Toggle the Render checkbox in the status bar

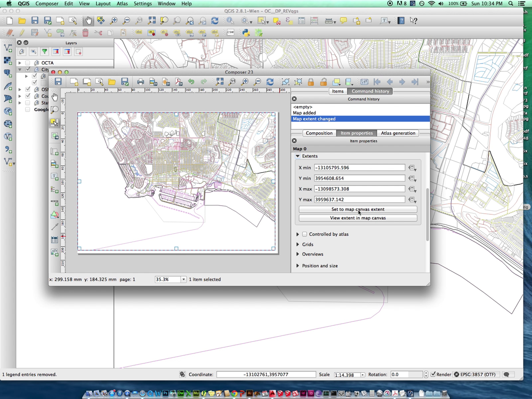pyautogui.click(x=433, y=374)
